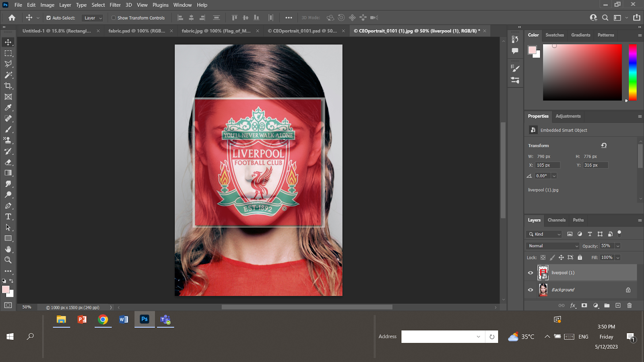
Task: Open the rotation angle dropdown
Action: (554, 176)
